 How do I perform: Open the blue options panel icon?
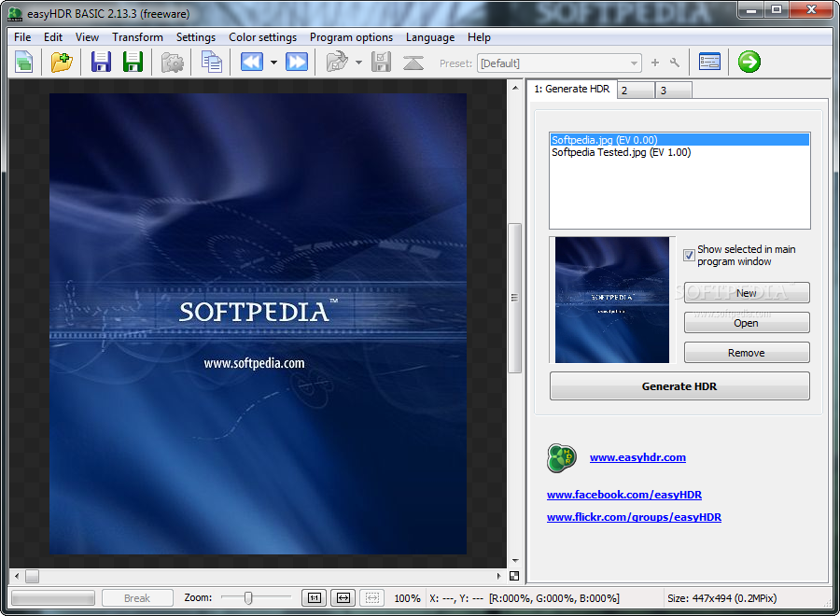[x=710, y=63]
